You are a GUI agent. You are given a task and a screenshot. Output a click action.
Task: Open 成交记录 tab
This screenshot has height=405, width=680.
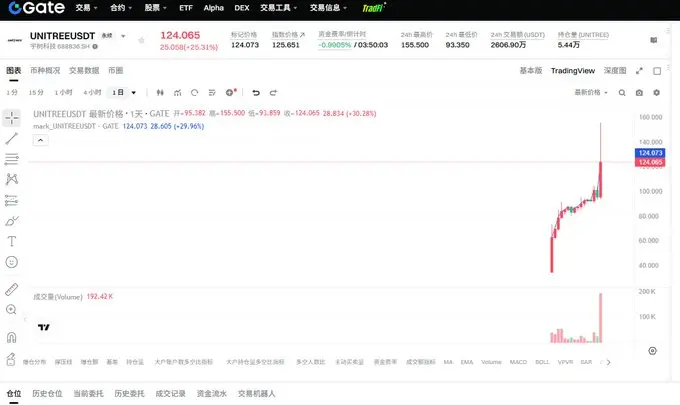click(x=170, y=393)
